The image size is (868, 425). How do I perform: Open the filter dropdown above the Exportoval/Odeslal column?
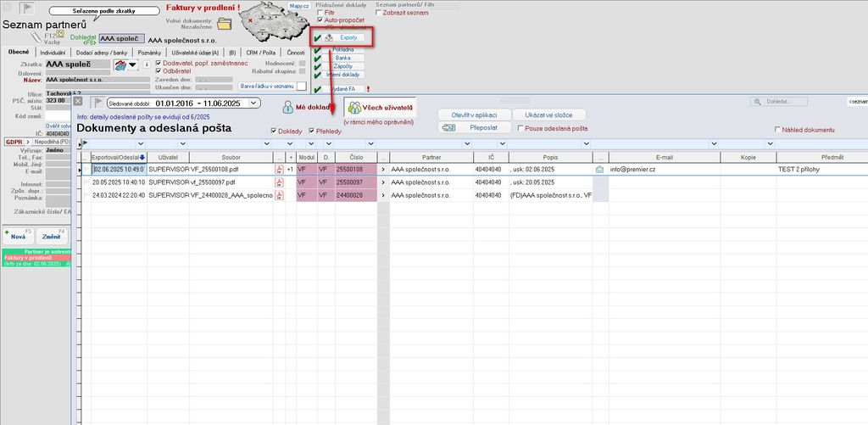pos(142,144)
